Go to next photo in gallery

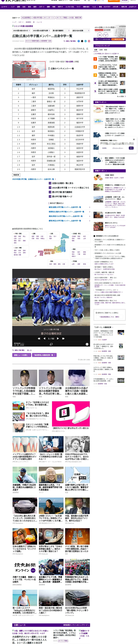58,339
